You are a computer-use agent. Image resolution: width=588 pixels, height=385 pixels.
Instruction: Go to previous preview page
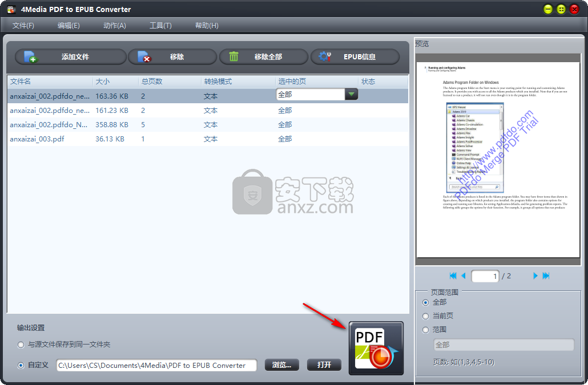pyautogui.click(x=464, y=276)
